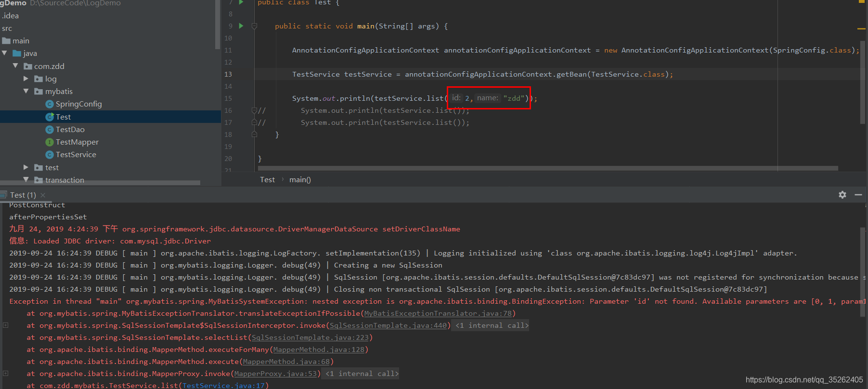Click the Loaded JDBC driver console line
This screenshot has width=868, height=389.
(110, 241)
